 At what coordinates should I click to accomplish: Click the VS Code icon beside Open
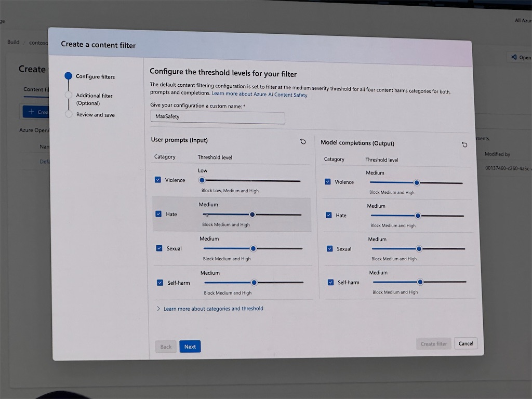pyautogui.click(x=514, y=57)
